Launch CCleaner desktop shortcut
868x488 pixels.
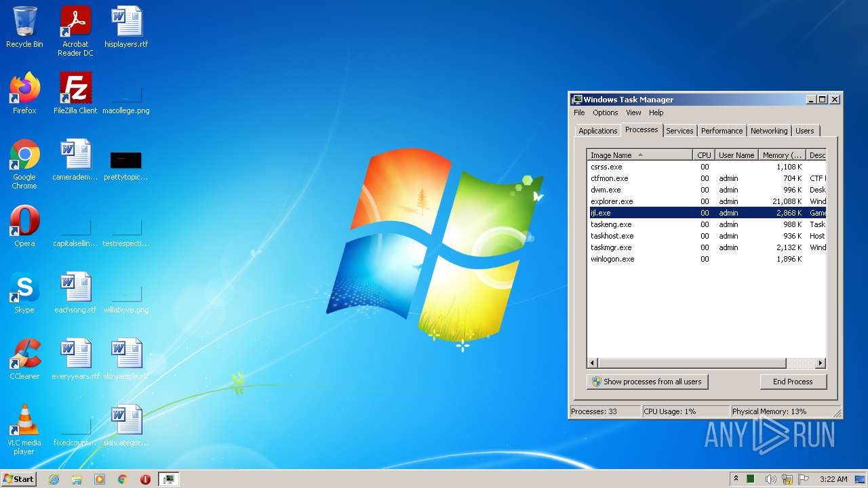coord(24,359)
